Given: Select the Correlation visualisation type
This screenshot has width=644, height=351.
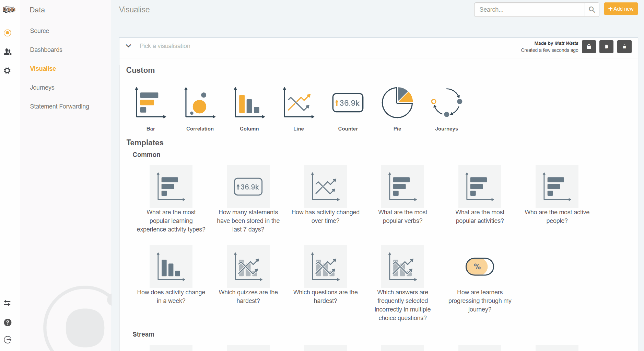Looking at the screenshot, I should pyautogui.click(x=200, y=102).
